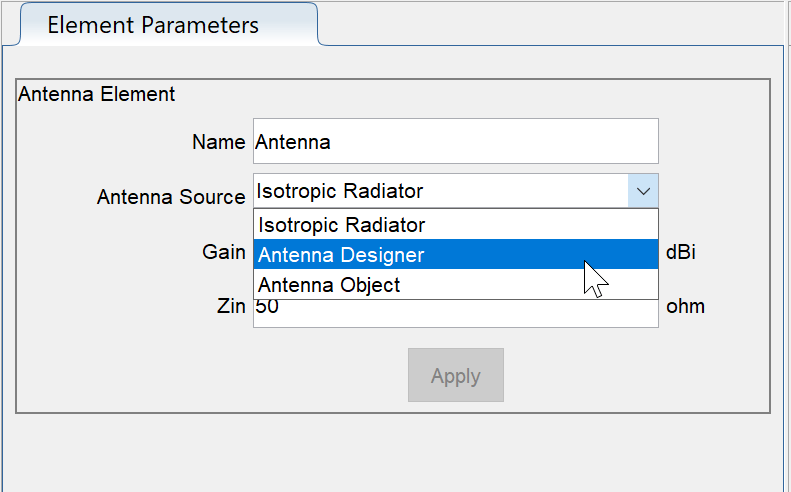Open the Antenna Source combo box

(455, 190)
